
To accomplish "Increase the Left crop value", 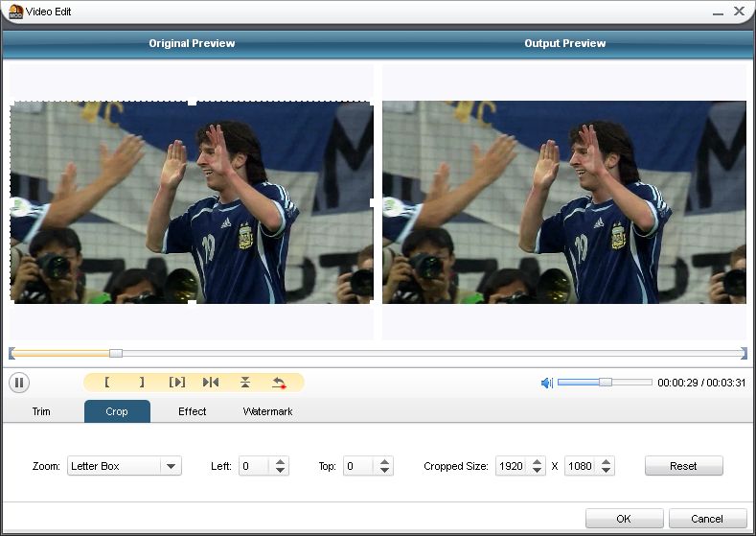I will [281, 462].
